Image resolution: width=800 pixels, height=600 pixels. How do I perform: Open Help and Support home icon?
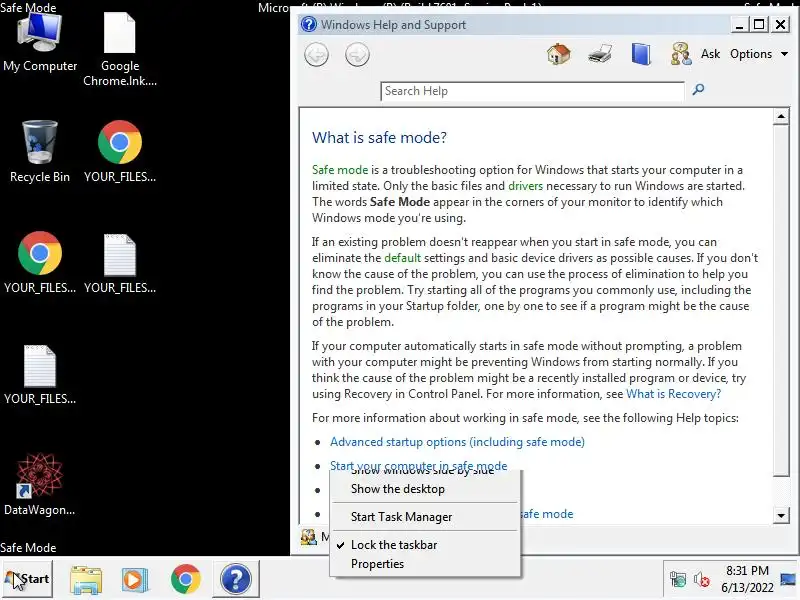[559, 54]
